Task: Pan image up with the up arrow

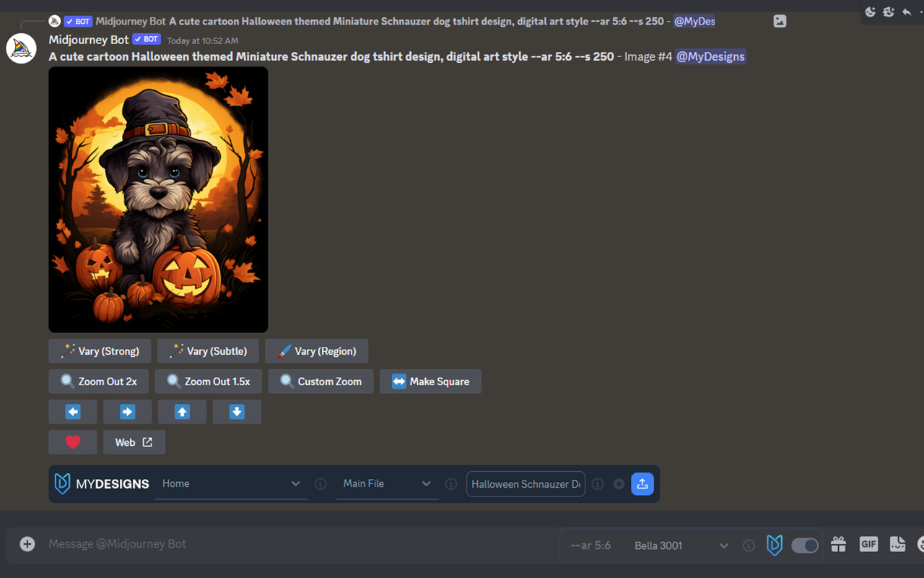Action: pyautogui.click(x=182, y=412)
